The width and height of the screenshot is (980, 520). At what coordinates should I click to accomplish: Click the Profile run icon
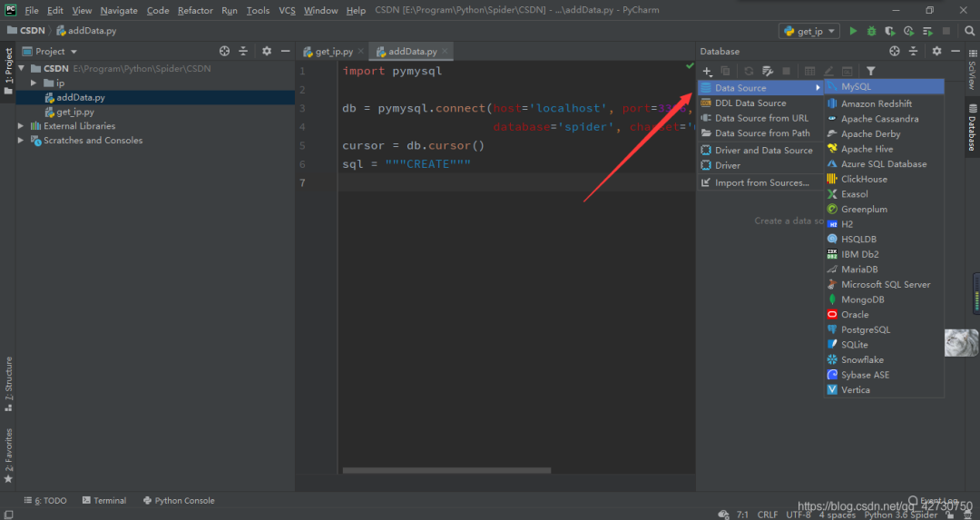tap(908, 31)
